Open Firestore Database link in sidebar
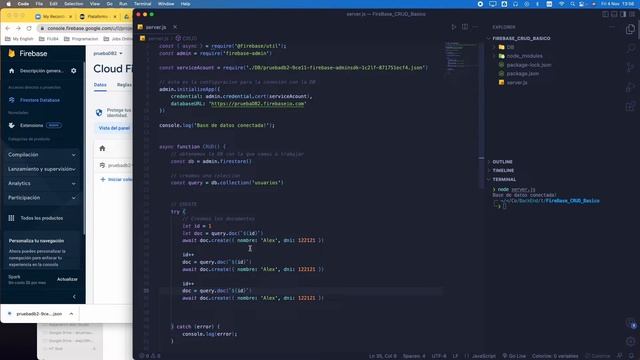This screenshot has width=640, height=360. [x=40, y=100]
